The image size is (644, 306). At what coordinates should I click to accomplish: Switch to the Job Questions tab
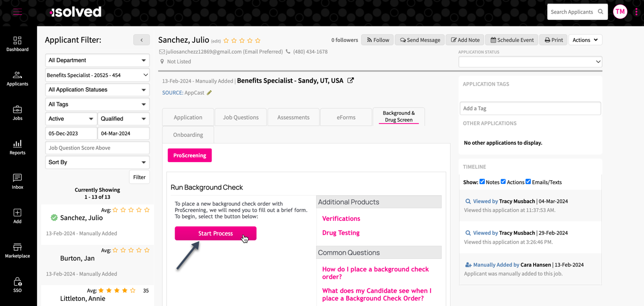pyautogui.click(x=241, y=117)
